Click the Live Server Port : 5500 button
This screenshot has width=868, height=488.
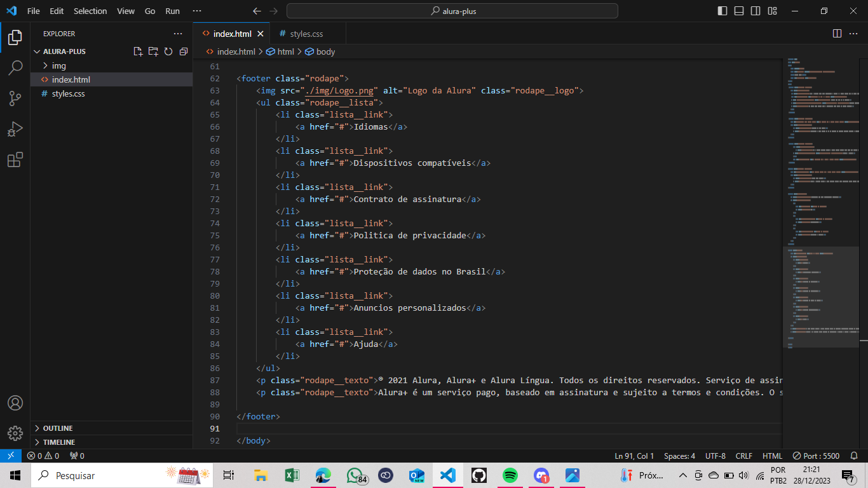[816, 456]
